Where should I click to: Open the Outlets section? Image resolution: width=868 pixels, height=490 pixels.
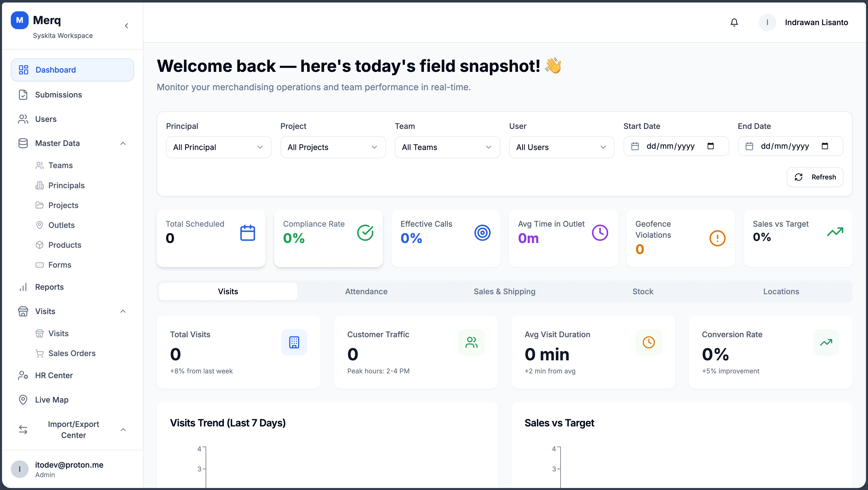(62, 225)
